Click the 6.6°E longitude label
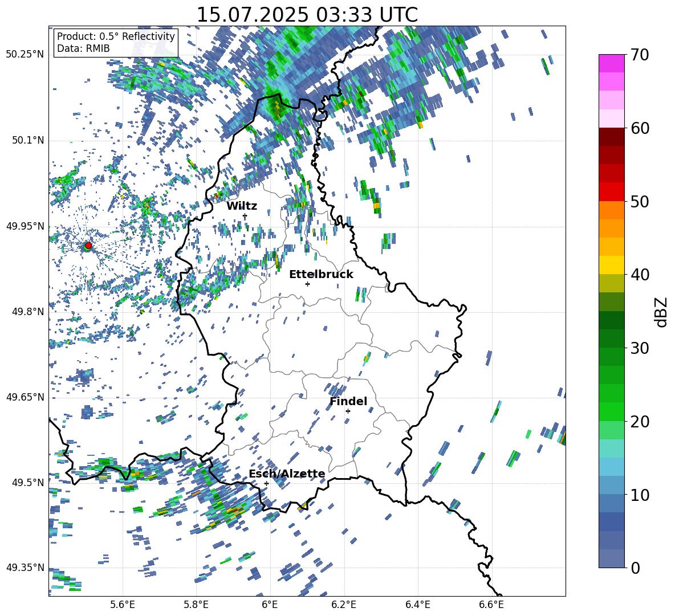Screen dimensions: 675x616 (x=491, y=605)
